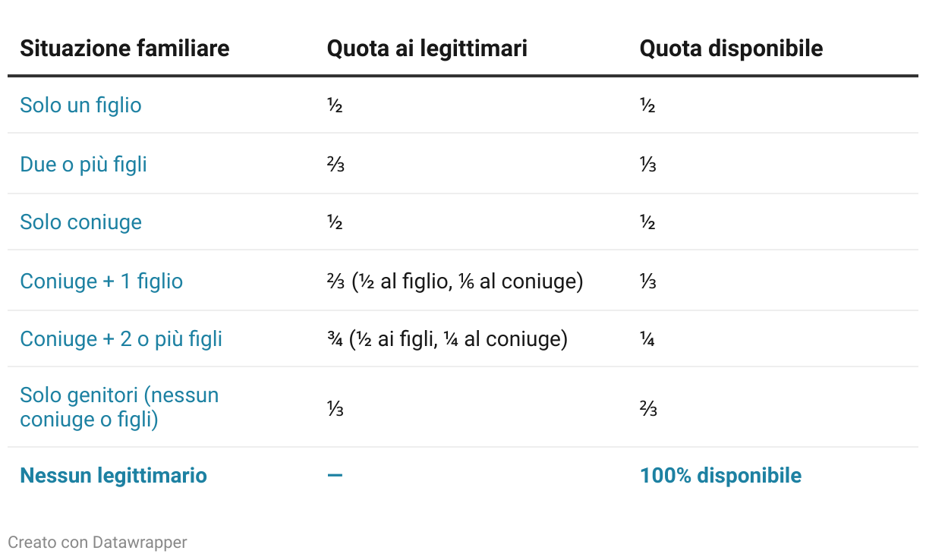Image resolution: width=926 pixels, height=560 pixels.
Task: Select the 'Nessun legittimario' row label
Action: 113,476
